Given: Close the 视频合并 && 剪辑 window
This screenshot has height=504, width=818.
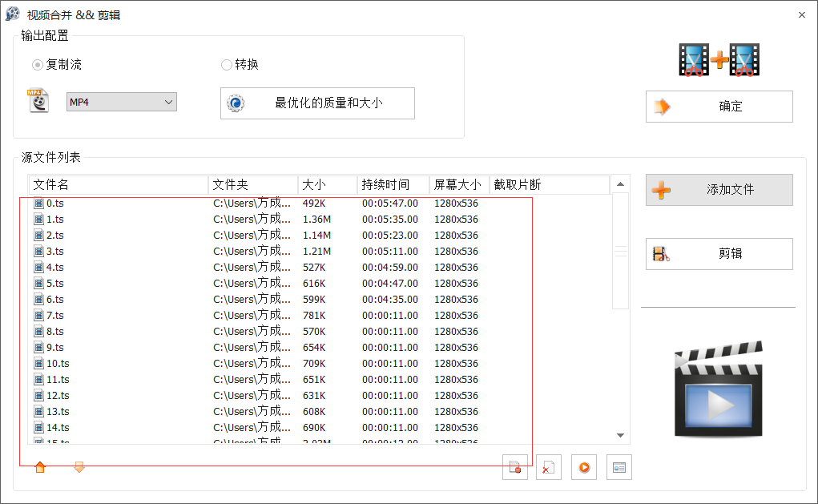Looking at the screenshot, I should click(802, 15).
